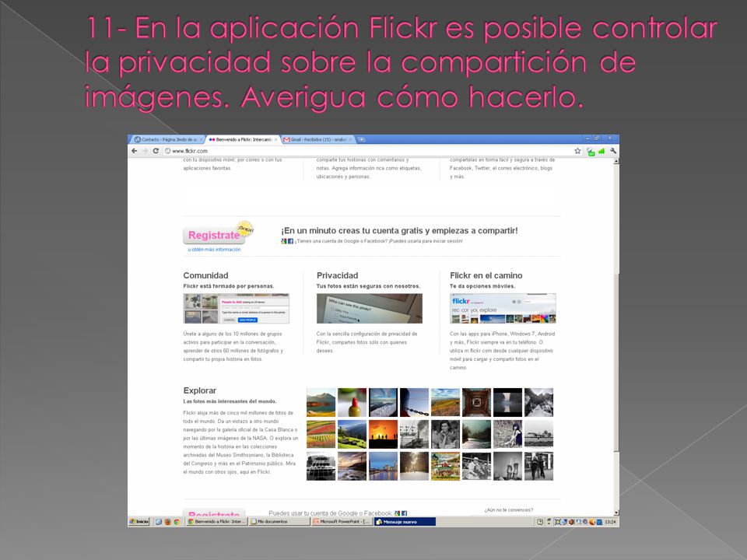This screenshot has width=747, height=560.
Task: Go back with the browser back arrow
Action: (x=135, y=151)
